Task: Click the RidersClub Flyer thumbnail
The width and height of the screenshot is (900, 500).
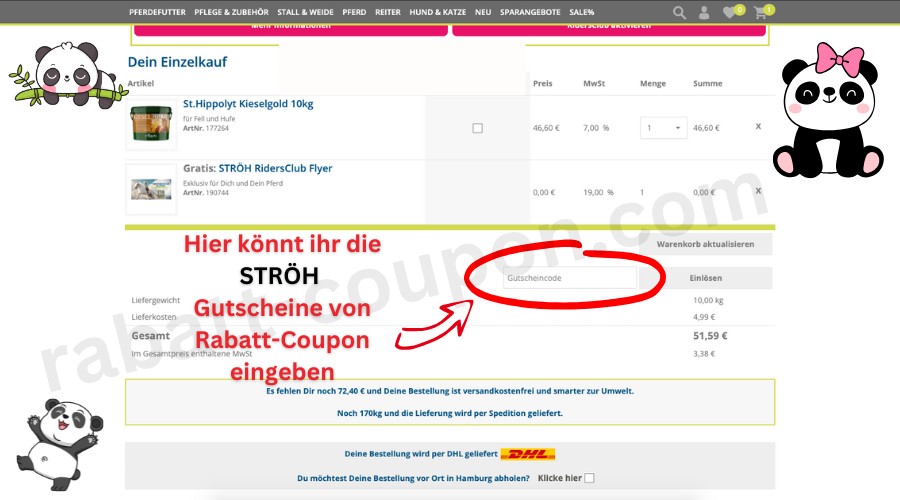Action: (152, 189)
